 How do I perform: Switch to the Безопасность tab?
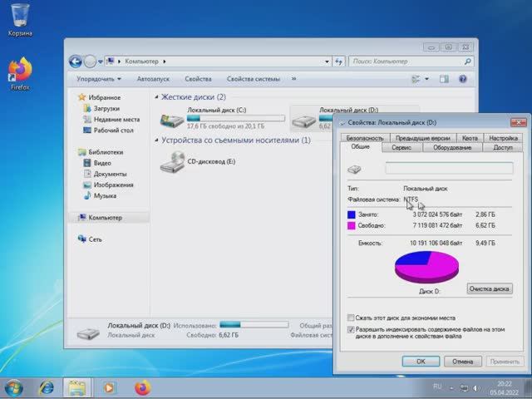click(x=365, y=138)
